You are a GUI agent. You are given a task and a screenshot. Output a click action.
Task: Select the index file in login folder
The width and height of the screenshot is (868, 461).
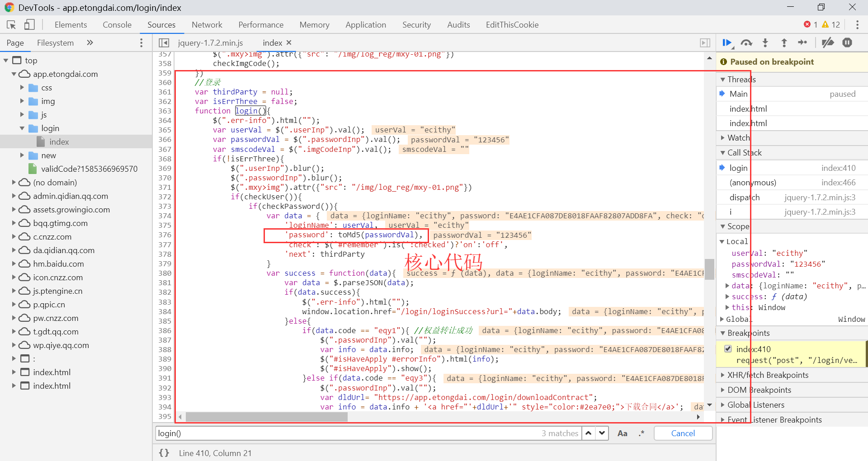(59, 142)
